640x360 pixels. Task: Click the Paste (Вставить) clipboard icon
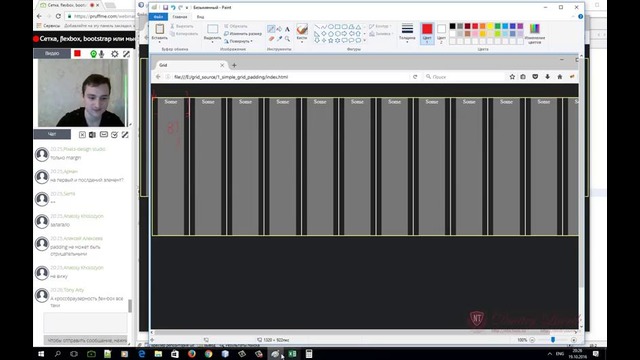coord(160,29)
